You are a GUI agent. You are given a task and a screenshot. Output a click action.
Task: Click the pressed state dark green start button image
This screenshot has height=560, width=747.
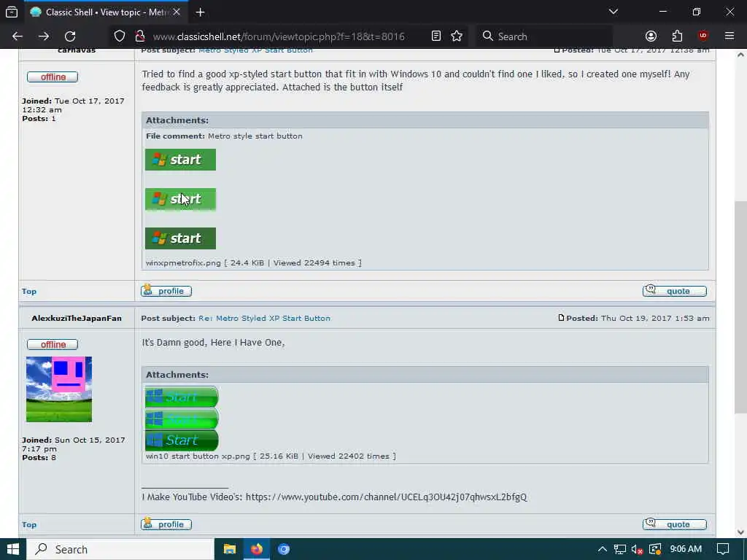coord(181,238)
